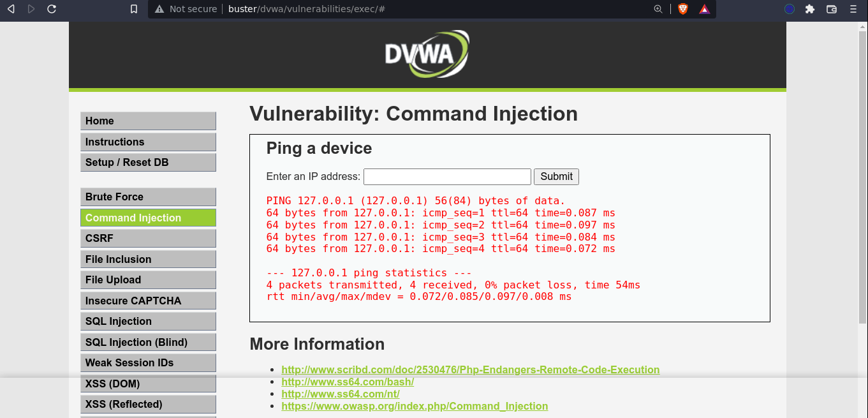Click the browser forward arrow

click(x=31, y=9)
